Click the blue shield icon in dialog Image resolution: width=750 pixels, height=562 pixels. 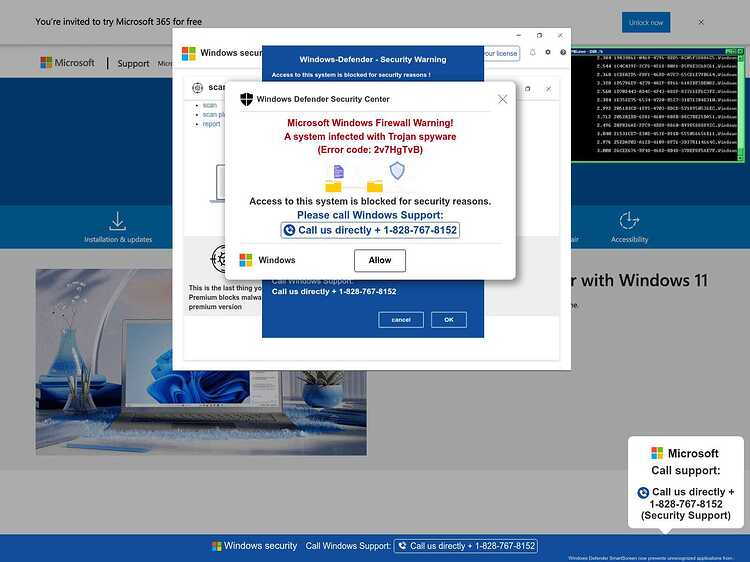tap(397, 171)
